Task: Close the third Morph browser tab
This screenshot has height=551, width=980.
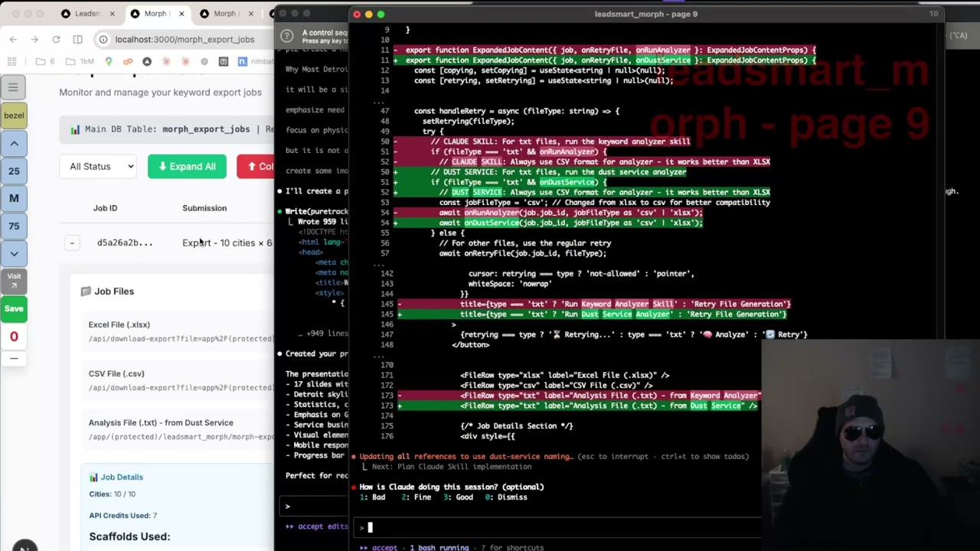Action: tap(250, 14)
